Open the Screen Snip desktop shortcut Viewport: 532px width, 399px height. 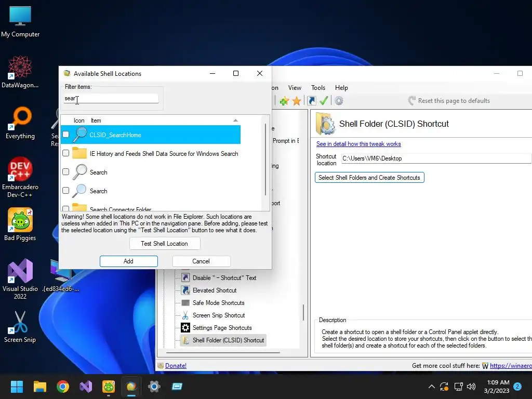coord(20,326)
